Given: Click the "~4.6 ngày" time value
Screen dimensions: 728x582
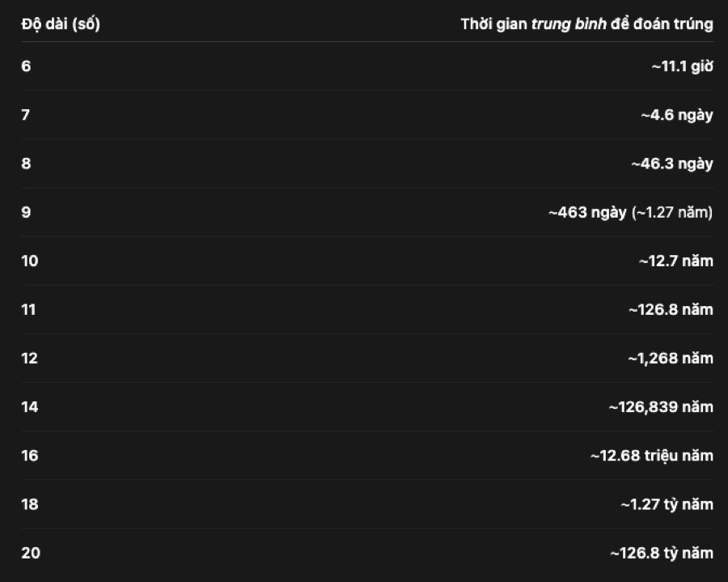Looking at the screenshot, I should (x=676, y=115).
